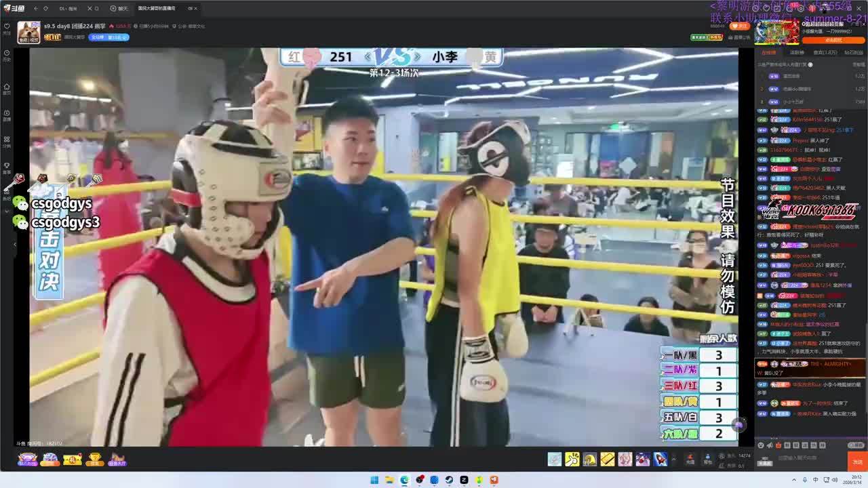Toggle the microphone icon in system tray
This screenshot has height=488, width=868.
click(804, 480)
